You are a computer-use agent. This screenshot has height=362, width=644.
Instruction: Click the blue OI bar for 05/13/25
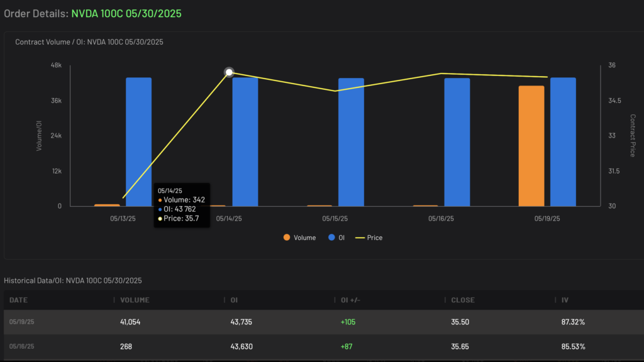(138, 142)
